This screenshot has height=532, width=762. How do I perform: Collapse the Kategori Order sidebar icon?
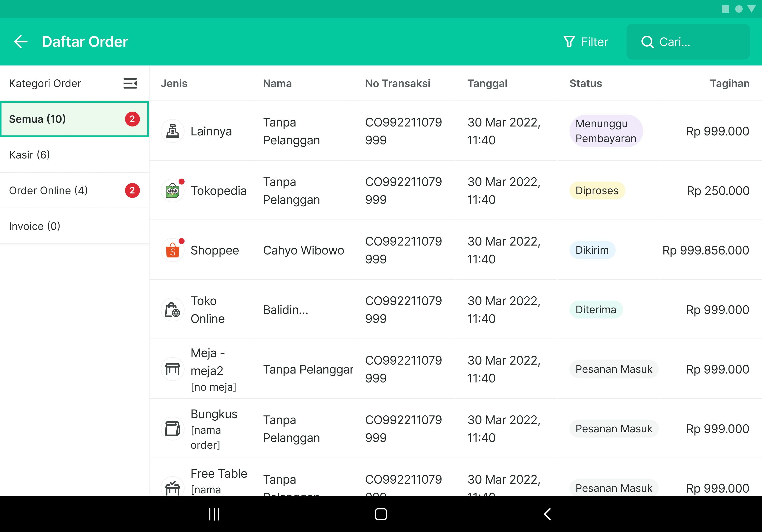point(130,83)
